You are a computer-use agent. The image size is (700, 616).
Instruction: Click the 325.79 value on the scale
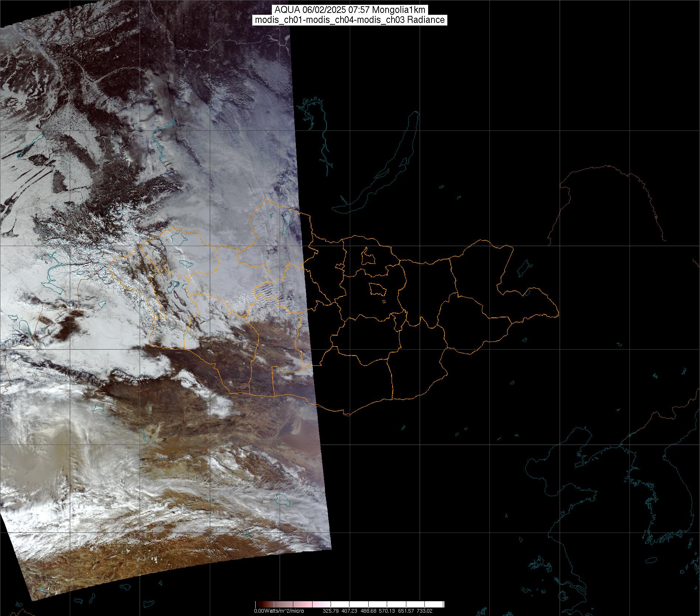(x=331, y=611)
